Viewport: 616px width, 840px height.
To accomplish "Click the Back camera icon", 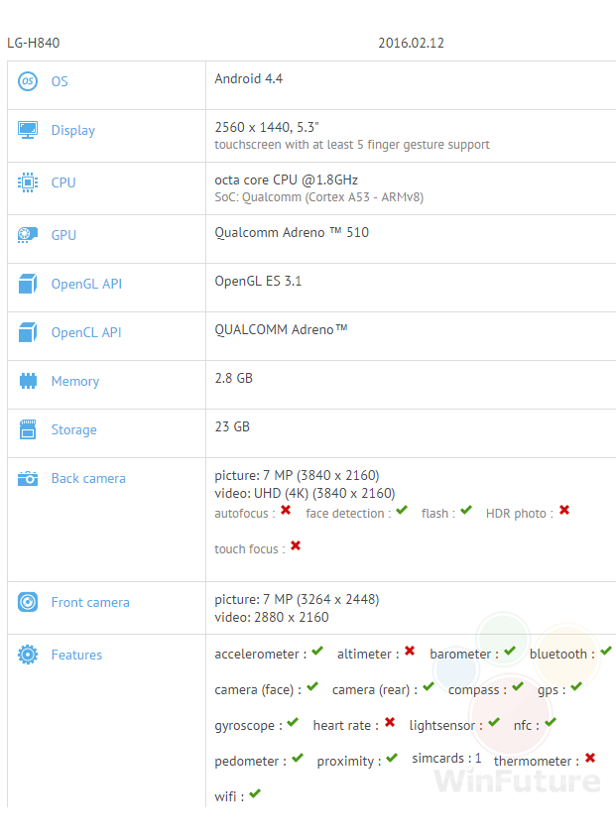I will 28,478.
